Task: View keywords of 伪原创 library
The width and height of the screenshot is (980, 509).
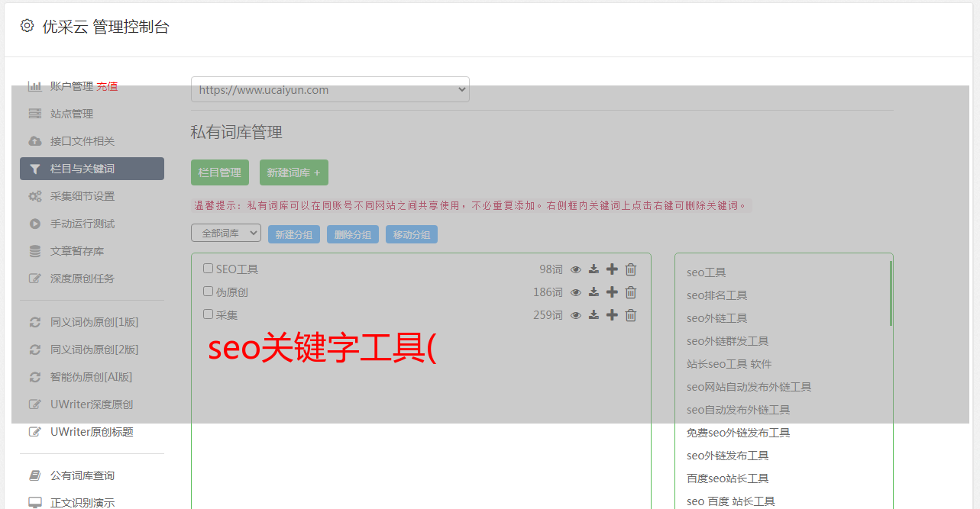Action: (576, 292)
